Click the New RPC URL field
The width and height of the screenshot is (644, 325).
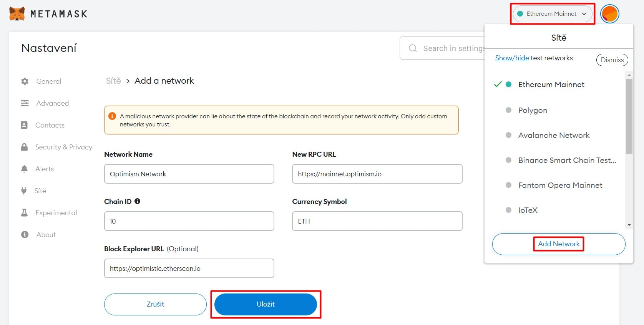pyautogui.click(x=377, y=174)
